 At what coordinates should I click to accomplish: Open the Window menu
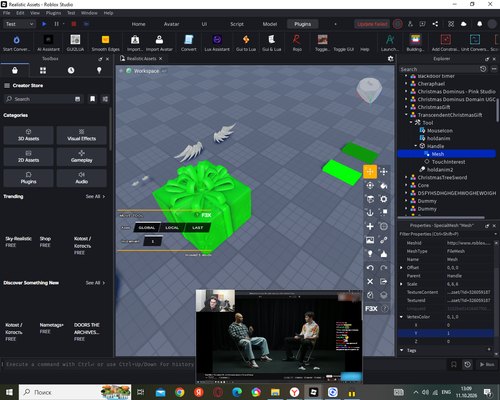(89, 13)
